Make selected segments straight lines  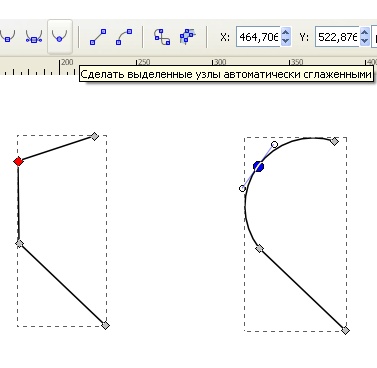point(98,37)
